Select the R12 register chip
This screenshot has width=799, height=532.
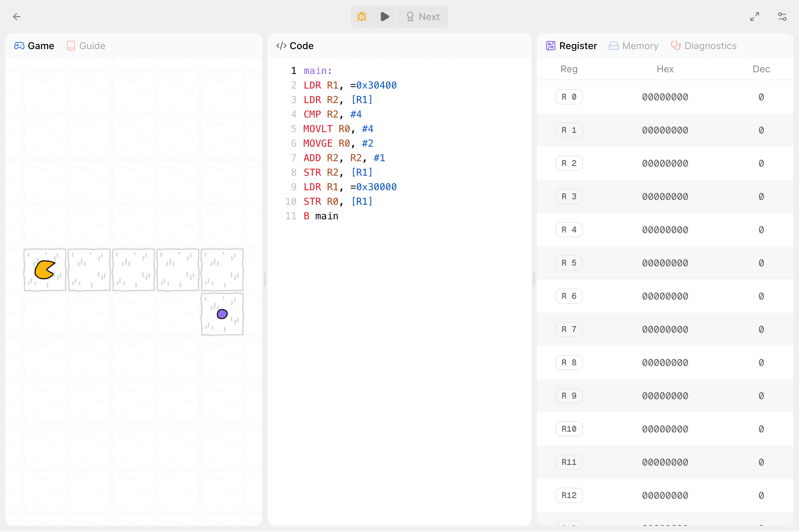(x=569, y=495)
